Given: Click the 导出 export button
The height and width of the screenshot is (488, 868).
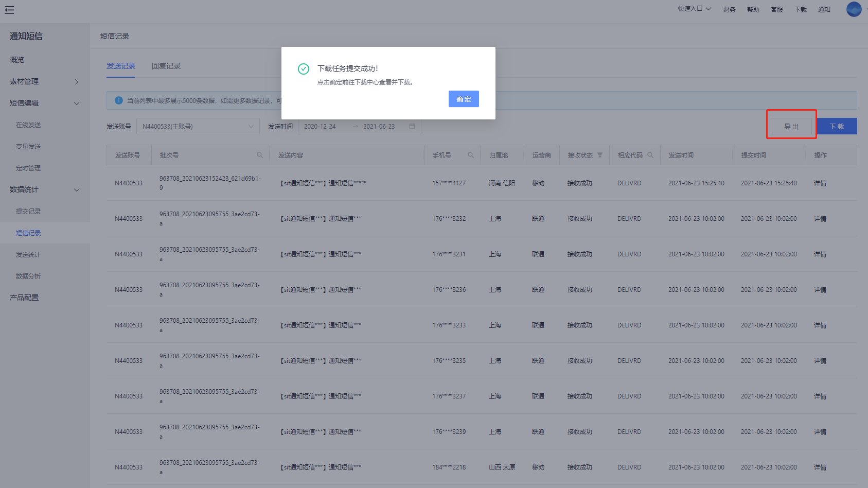Looking at the screenshot, I should click(x=791, y=126).
